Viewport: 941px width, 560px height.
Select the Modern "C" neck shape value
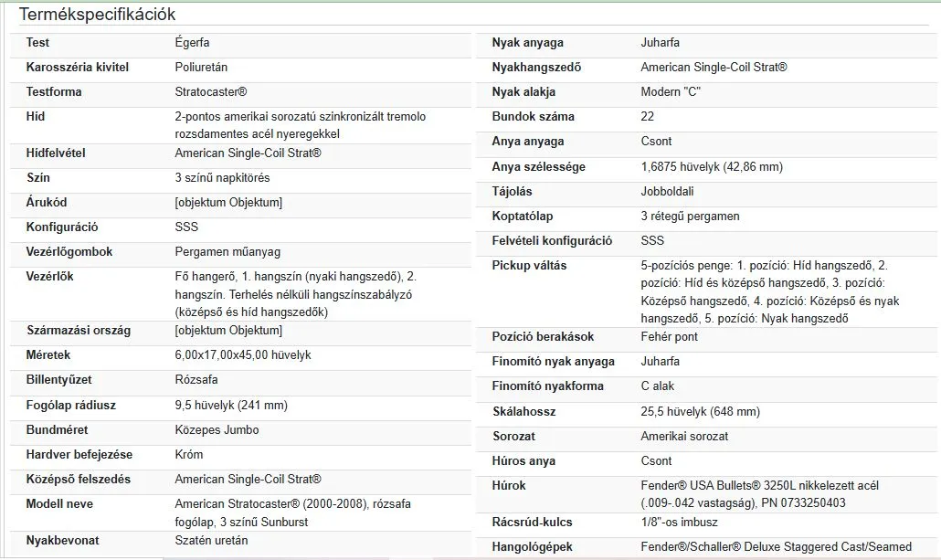[671, 92]
